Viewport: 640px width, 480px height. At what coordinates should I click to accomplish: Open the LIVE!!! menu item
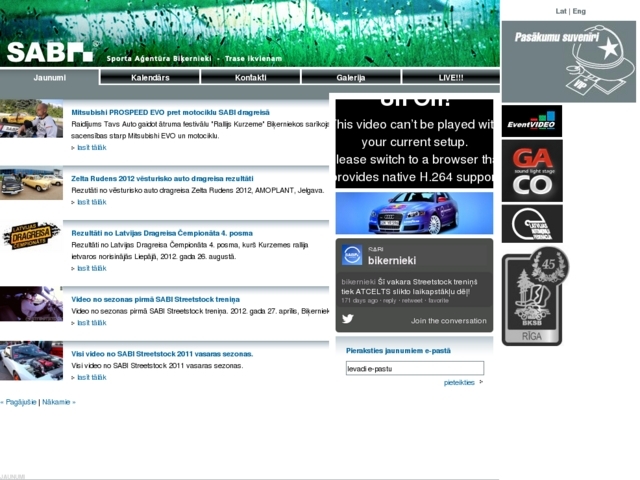(x=451, y=78)
